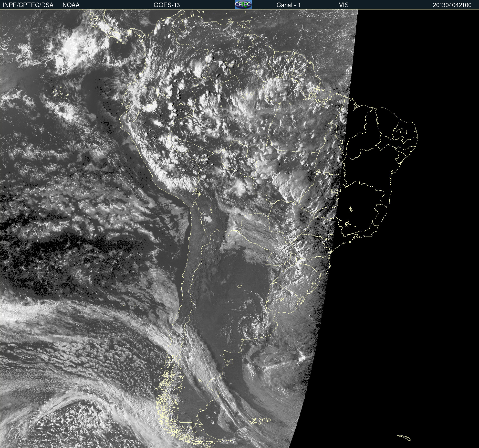Click the INPE/CPTEC/DSA header label
The height and width of the screenshot is (448, 479).
pyautogui.click(x=28, y=5)
